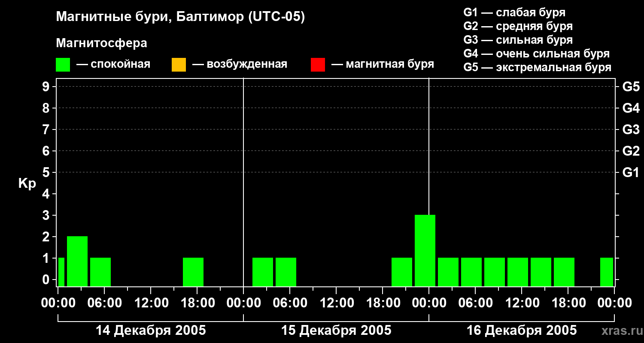The width and height of the screenshot is (644, 343).
Task: Click the 'G4' label on right axis
Action: 631,108
